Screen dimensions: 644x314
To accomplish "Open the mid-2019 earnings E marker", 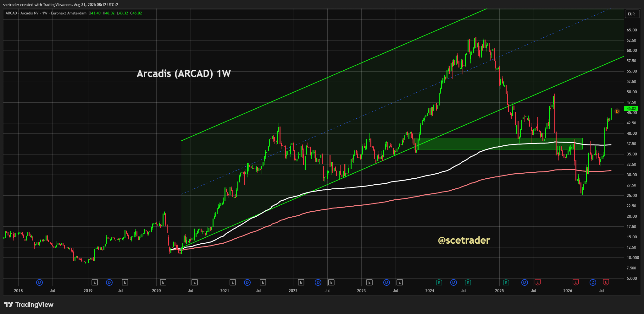I will pos(125,282).
